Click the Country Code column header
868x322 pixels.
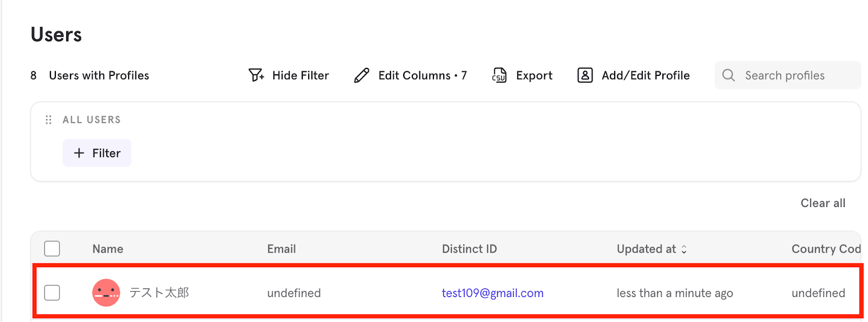pos(826,249)
